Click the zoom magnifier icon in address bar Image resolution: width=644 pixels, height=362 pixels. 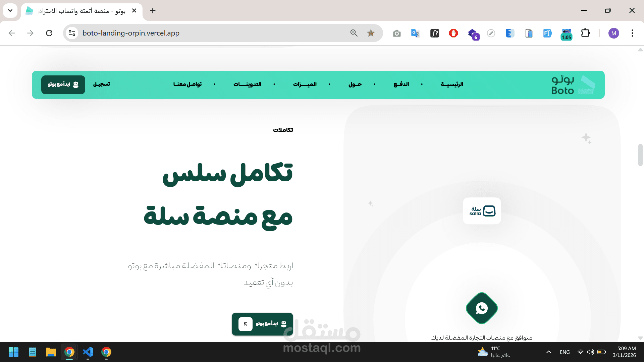click(354, 33)
